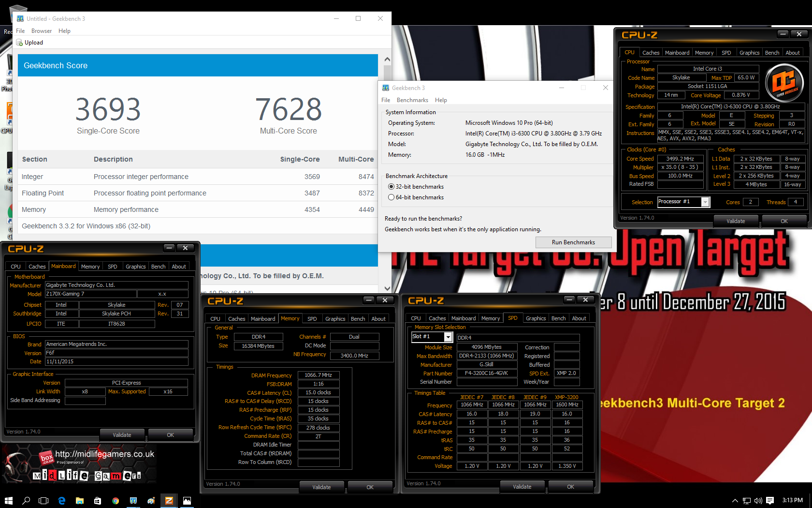Open network status tray icon
812x508 pixels.
[747, 501]
